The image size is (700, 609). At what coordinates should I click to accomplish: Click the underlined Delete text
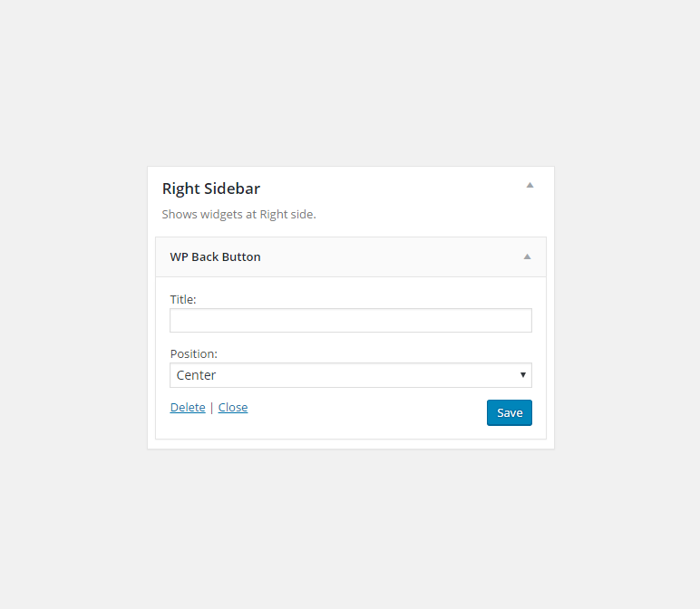click(188, 407)
